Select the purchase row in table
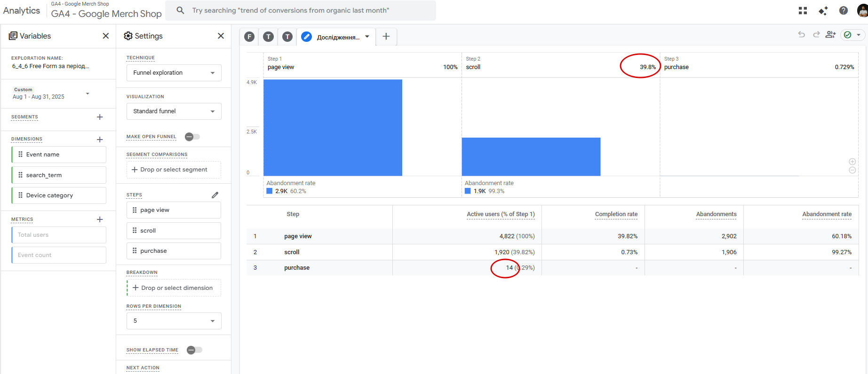 tap(552, 268)
